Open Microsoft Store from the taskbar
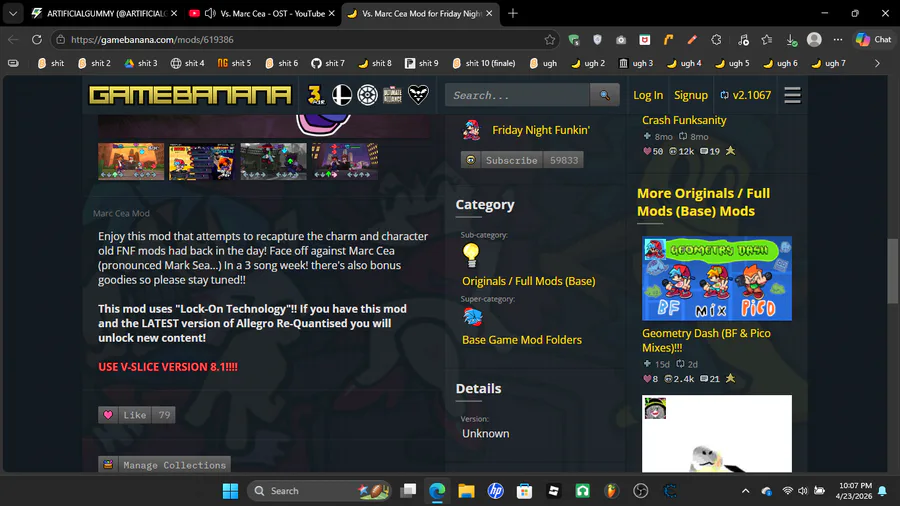This screenshot has width=900, height=506. click(524, 491)
